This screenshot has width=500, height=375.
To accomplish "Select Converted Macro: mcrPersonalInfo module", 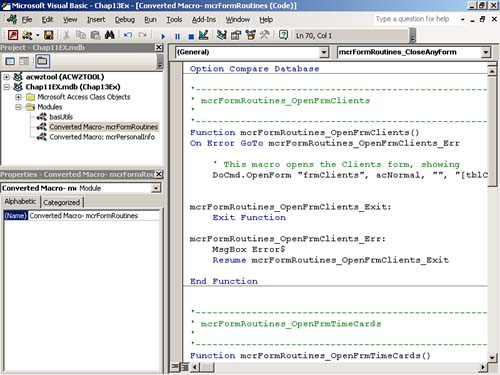I will tap(102, 137).
